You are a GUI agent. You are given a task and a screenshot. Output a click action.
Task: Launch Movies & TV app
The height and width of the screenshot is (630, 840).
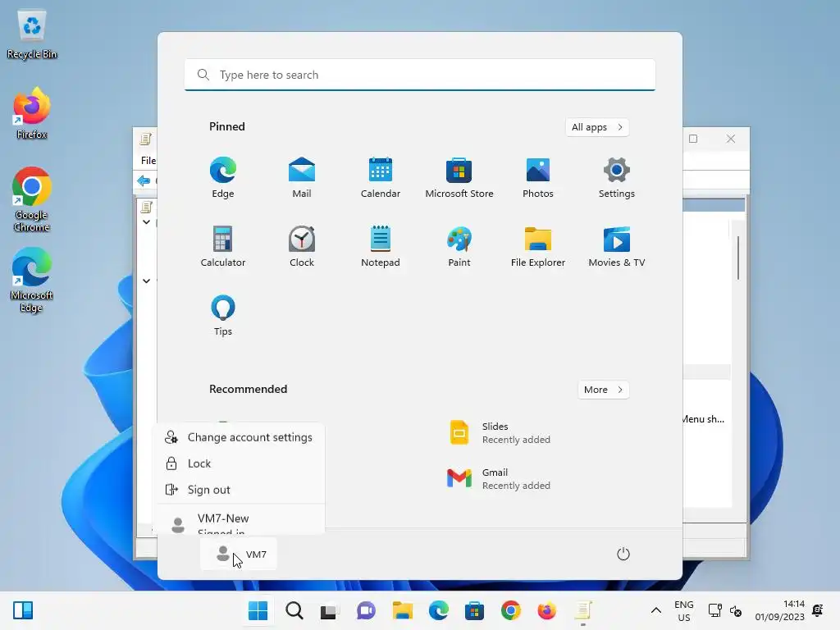(x=617, y=246)
